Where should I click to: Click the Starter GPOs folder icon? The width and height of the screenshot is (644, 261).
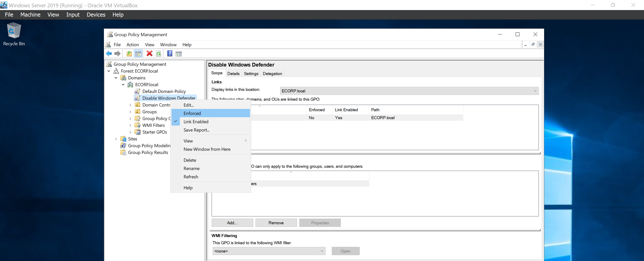(137, 132)
